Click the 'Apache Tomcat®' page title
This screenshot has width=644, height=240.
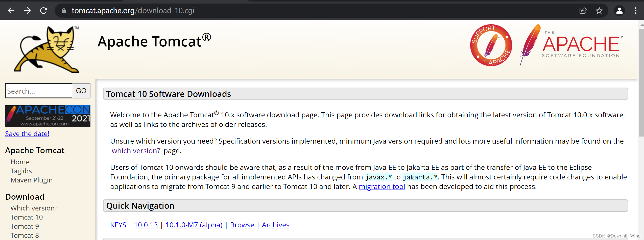click(x=154, y=41)
